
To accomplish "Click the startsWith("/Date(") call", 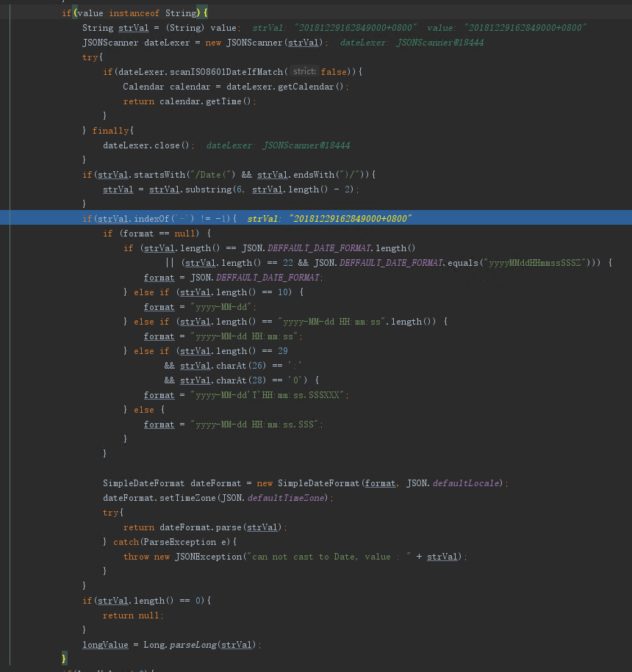I will [x=167, y=175].
